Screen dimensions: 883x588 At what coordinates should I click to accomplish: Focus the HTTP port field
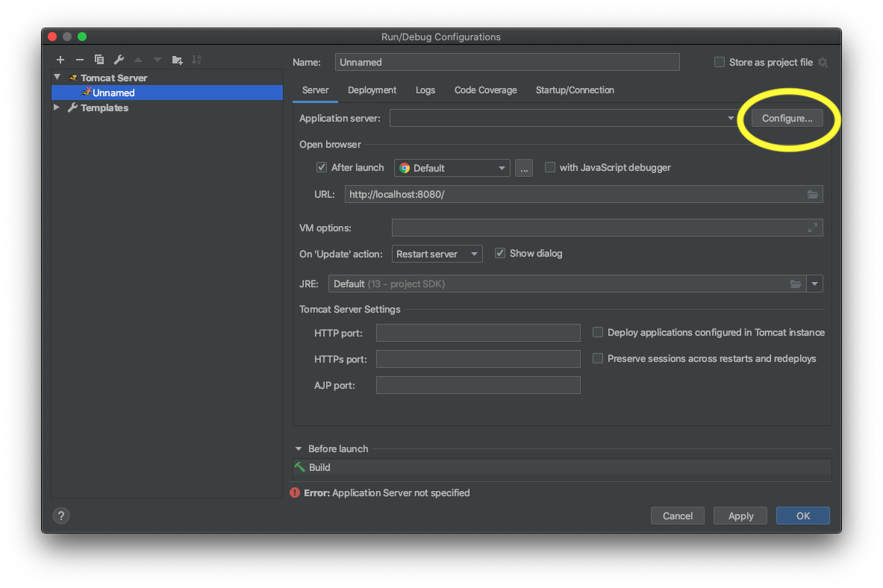point(478,333)
